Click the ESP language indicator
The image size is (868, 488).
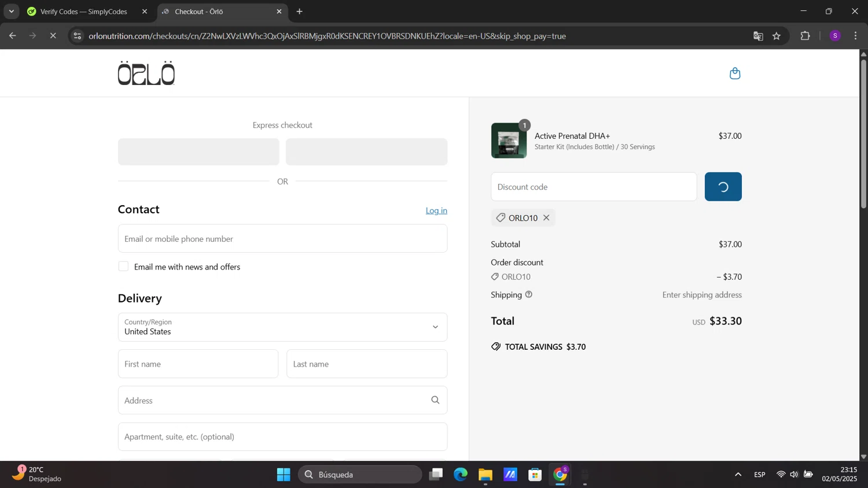pos(760,475)
